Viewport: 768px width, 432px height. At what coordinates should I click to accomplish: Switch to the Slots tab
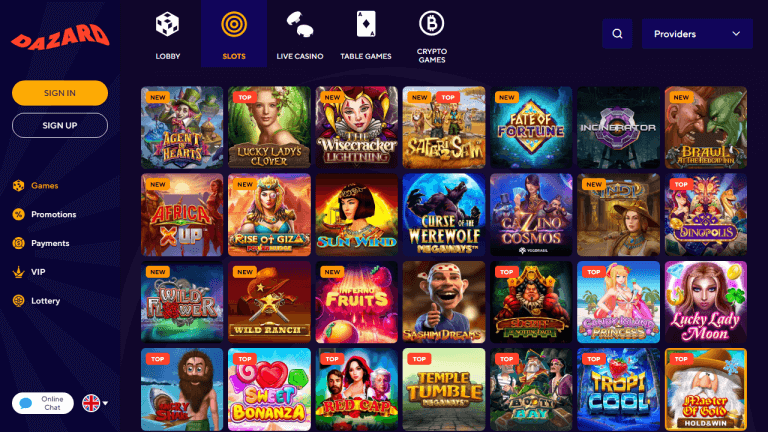click(234, 33)
